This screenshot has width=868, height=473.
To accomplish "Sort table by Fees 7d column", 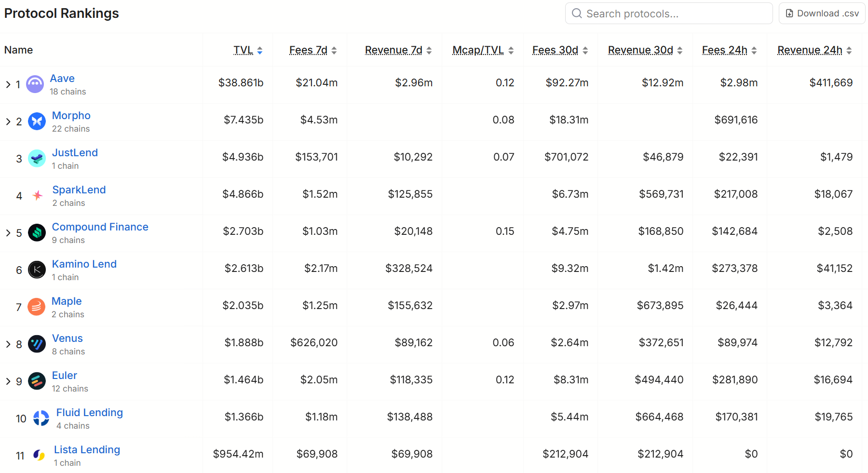I will tap(313, 50).
